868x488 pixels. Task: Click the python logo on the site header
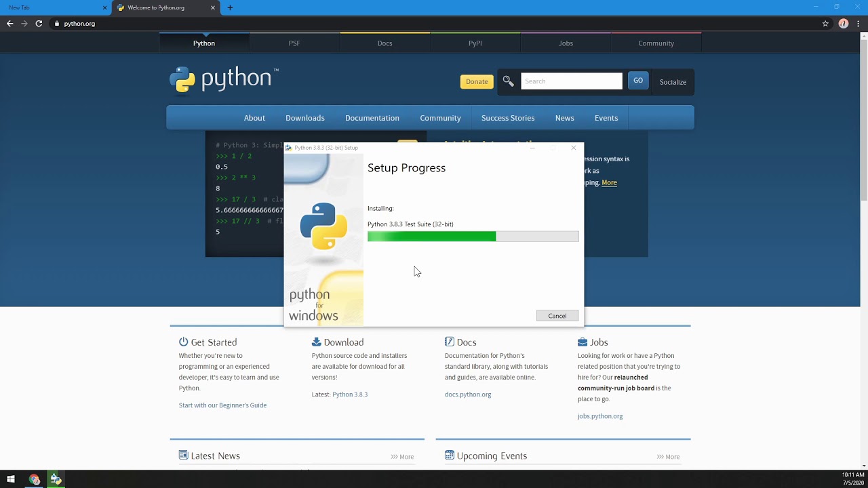coord(224,79)
